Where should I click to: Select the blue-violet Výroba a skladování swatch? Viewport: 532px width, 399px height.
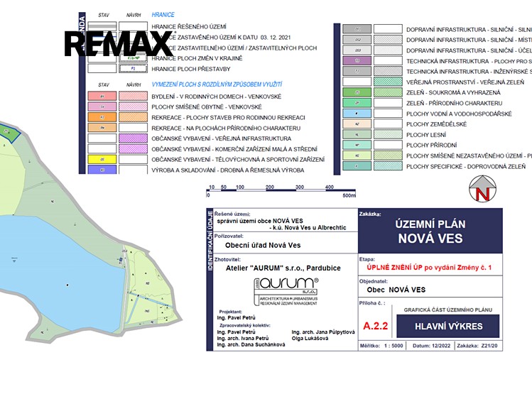click(102, 170)
